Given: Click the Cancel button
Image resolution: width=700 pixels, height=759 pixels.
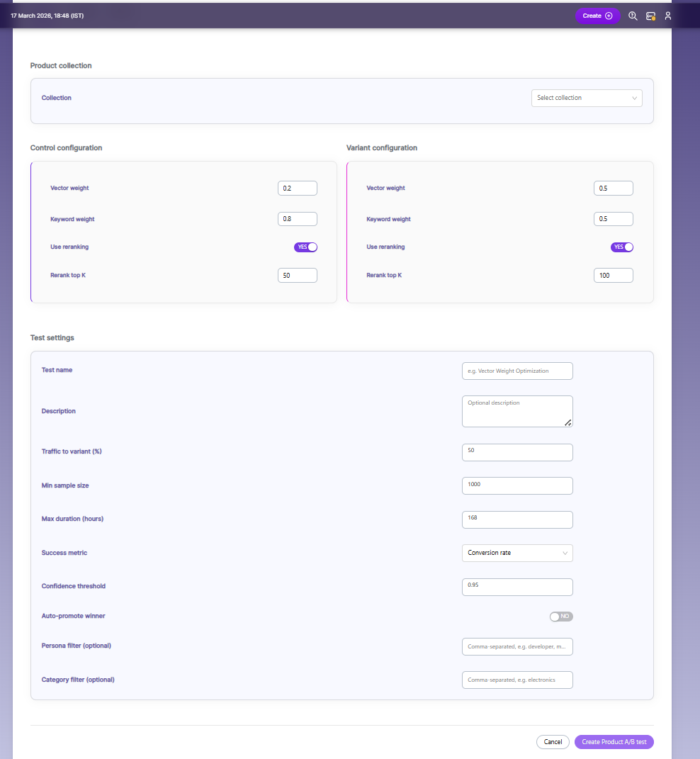Looking at the screenshot, I should 553,741.
